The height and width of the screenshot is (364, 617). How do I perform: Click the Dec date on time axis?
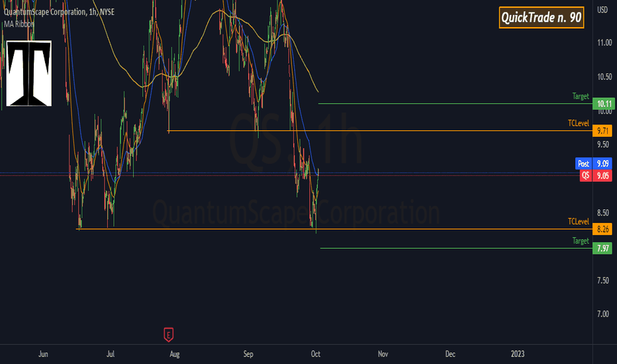pos(451,354)
